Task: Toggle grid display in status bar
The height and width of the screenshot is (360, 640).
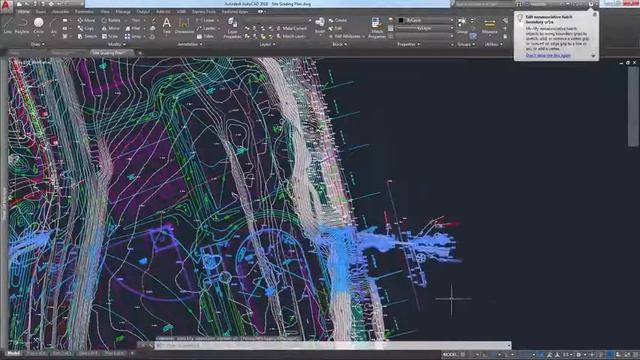Action: [463, 355]
